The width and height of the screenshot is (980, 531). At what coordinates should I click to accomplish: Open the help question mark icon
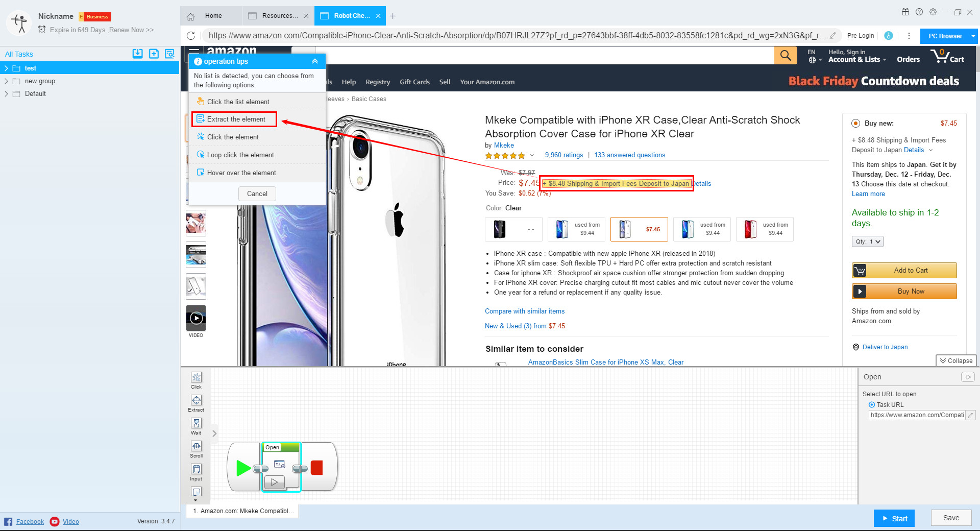tap(919, 12)
